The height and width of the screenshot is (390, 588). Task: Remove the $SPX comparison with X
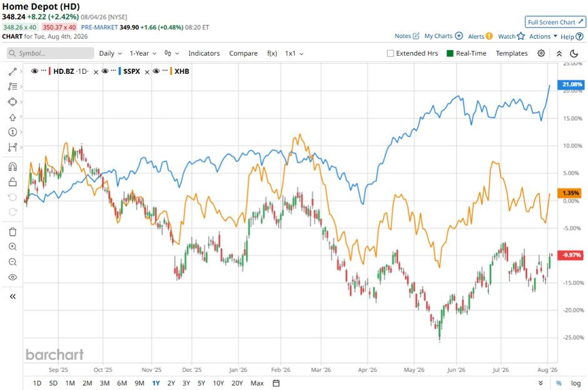click(147, 72)
